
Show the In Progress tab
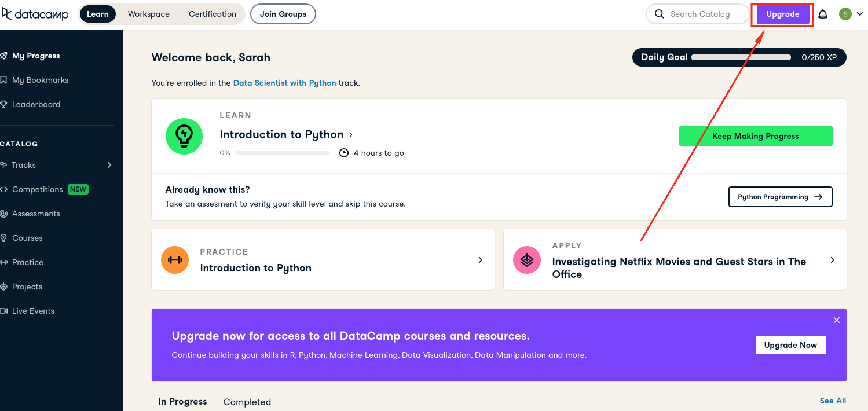[182, 402]
